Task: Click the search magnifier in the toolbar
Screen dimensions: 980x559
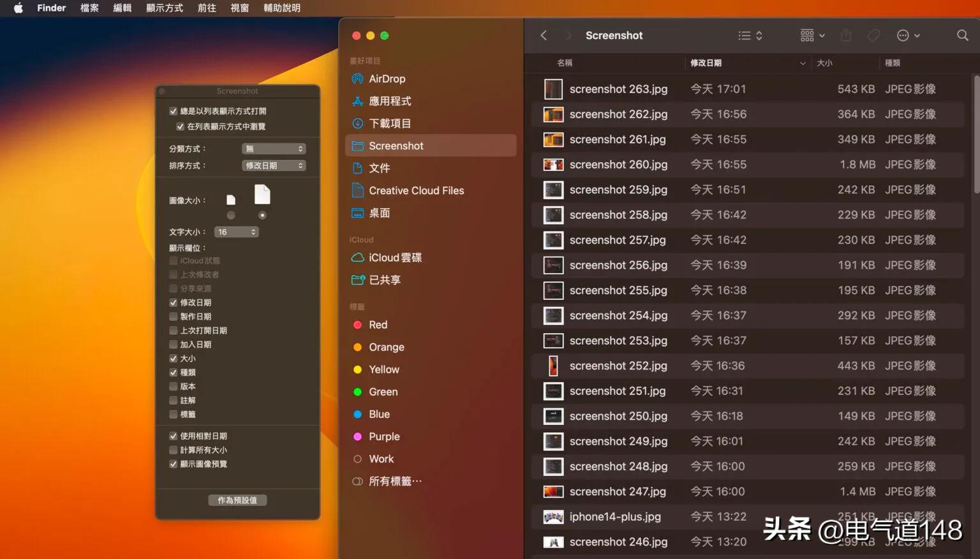Action: 962,35
